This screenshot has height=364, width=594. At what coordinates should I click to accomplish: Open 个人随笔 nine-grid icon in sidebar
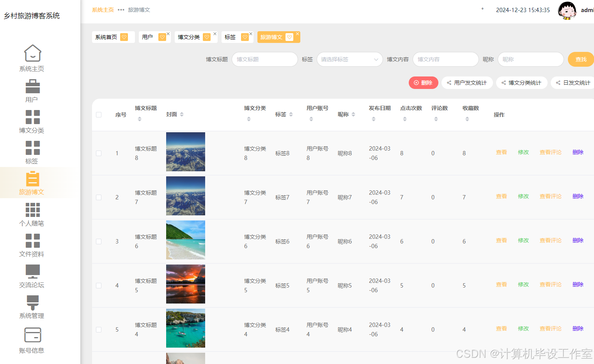coord(33,210)
